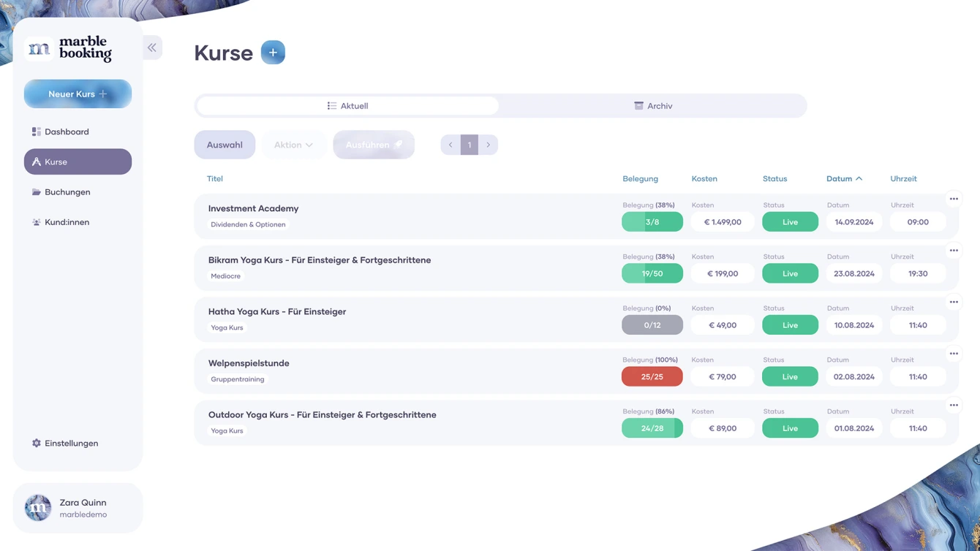Open the marble booking logo
Screen dimensions: 980x551
tap(69, 49)
